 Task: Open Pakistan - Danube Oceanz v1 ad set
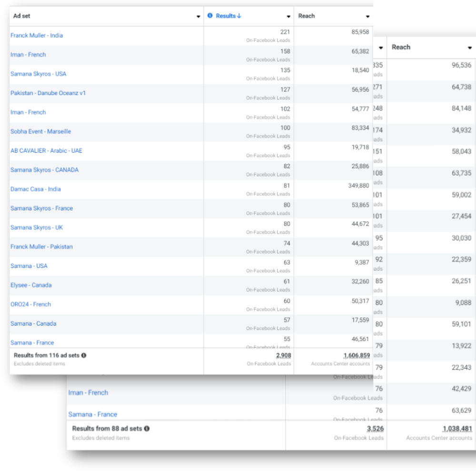(48, 93)
